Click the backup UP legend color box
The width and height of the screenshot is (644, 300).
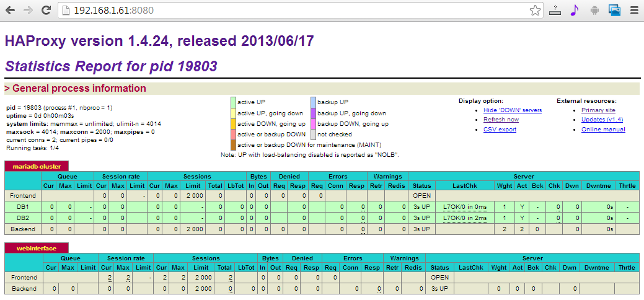click(x=314, y=102)
